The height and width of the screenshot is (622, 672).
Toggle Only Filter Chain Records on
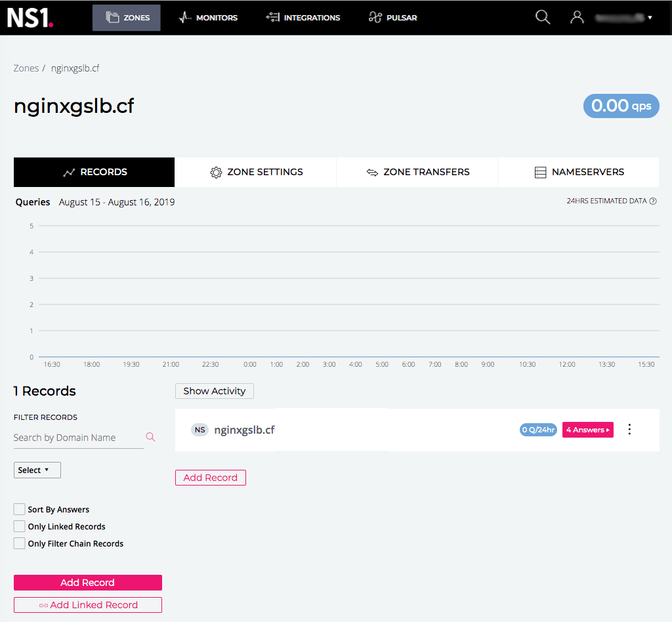(x=18, y=543)
